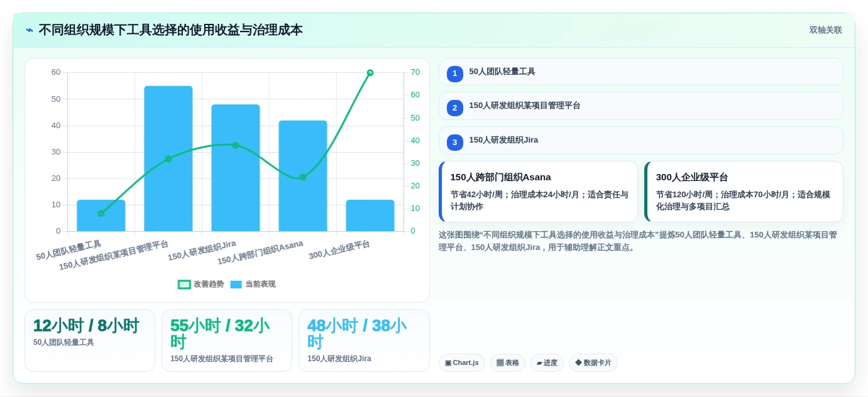Click the line point at value 70
Viewport: 868px width, 397px height.
pyautogui.click(x=370, y=73)
